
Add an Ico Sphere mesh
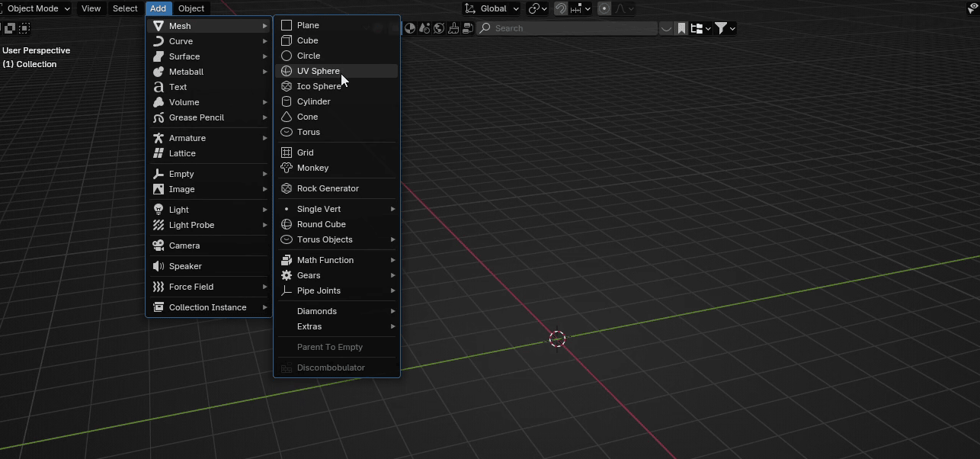click(319, 86)
